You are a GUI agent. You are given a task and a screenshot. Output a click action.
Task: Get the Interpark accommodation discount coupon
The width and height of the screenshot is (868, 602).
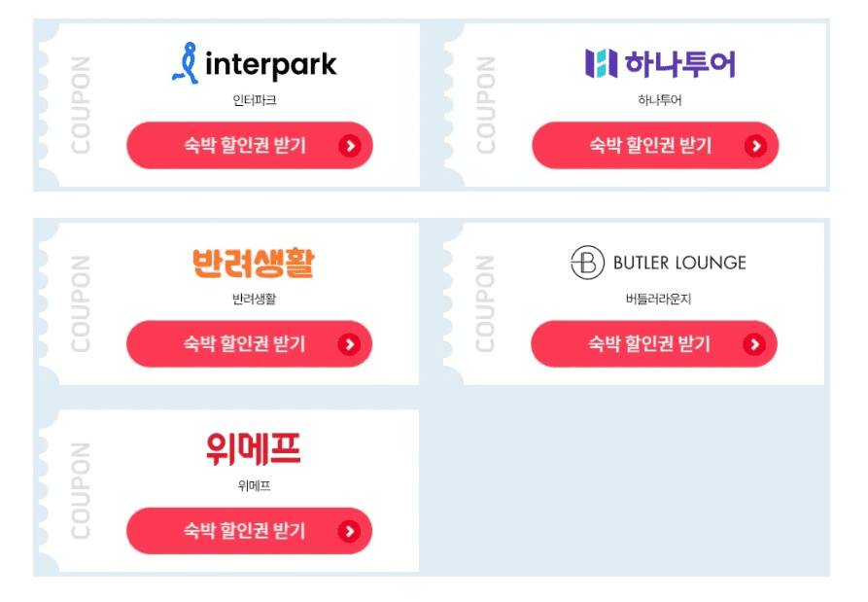[249, 145]
